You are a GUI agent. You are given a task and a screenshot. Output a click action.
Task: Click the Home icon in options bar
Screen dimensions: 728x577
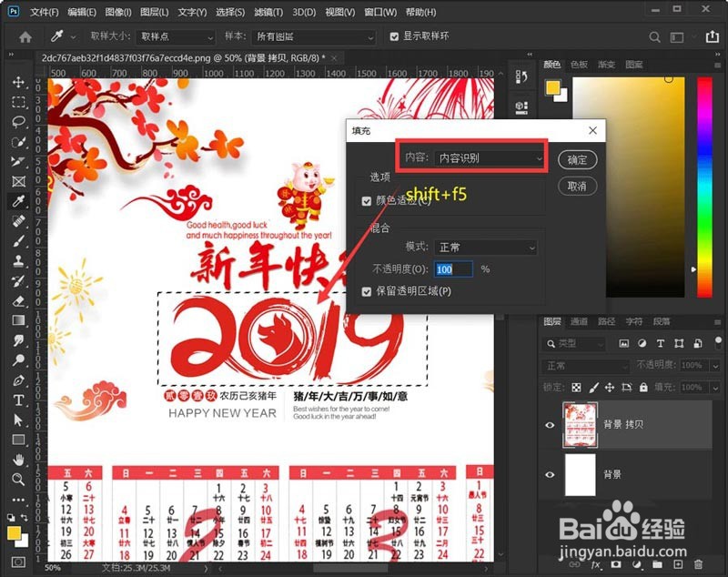(25, 36)
